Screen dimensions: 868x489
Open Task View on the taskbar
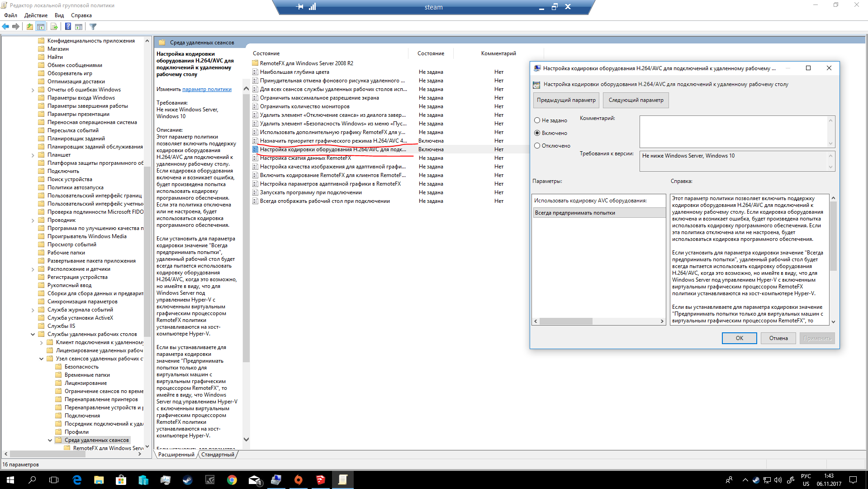pos(54,480)
